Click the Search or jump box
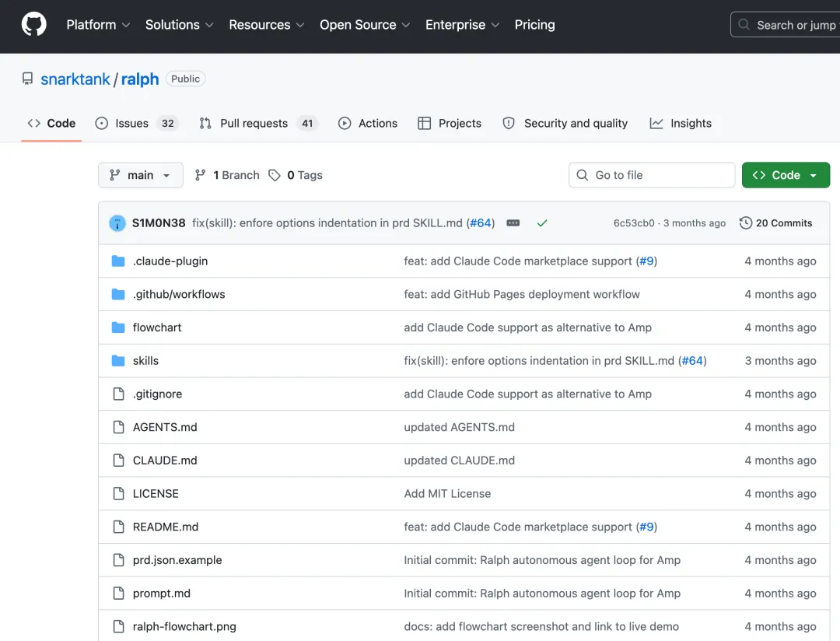Viewport: 840px width, 641px height. (x=786, y=25)
